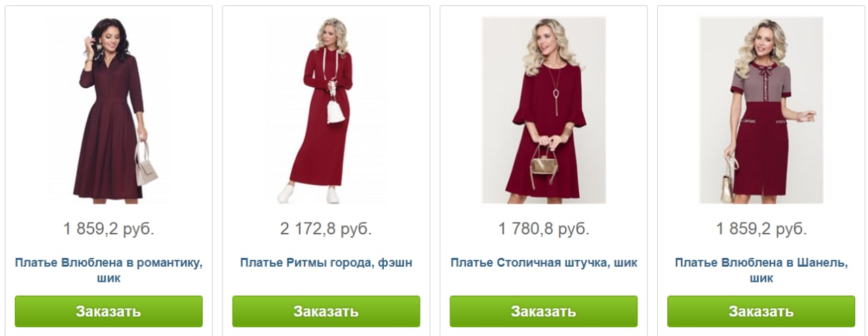Open the Платье Влюблена в романтику product photo
868x336 pixels.
click(108, 110)
